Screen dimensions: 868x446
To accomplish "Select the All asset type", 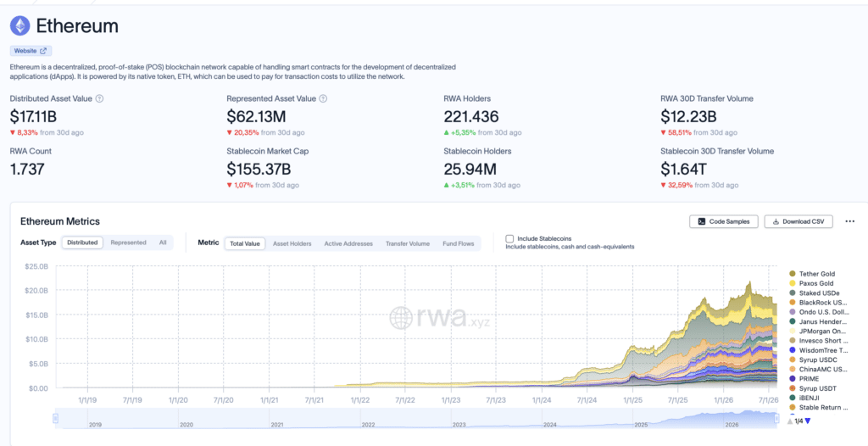I will click(163, 243).
